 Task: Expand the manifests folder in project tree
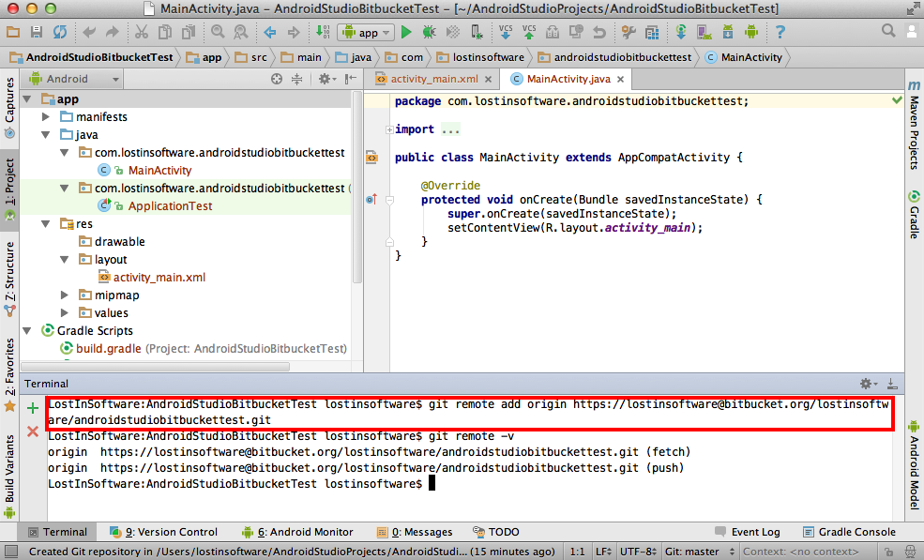(46, 117)
